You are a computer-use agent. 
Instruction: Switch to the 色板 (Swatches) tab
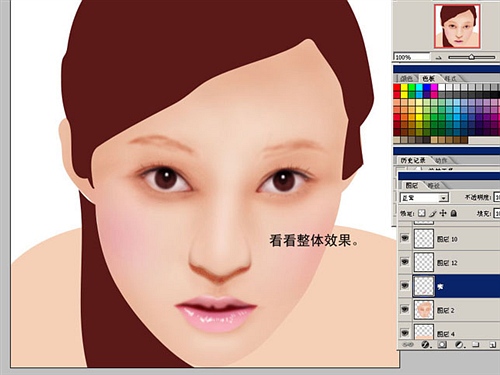coord(428,78)
